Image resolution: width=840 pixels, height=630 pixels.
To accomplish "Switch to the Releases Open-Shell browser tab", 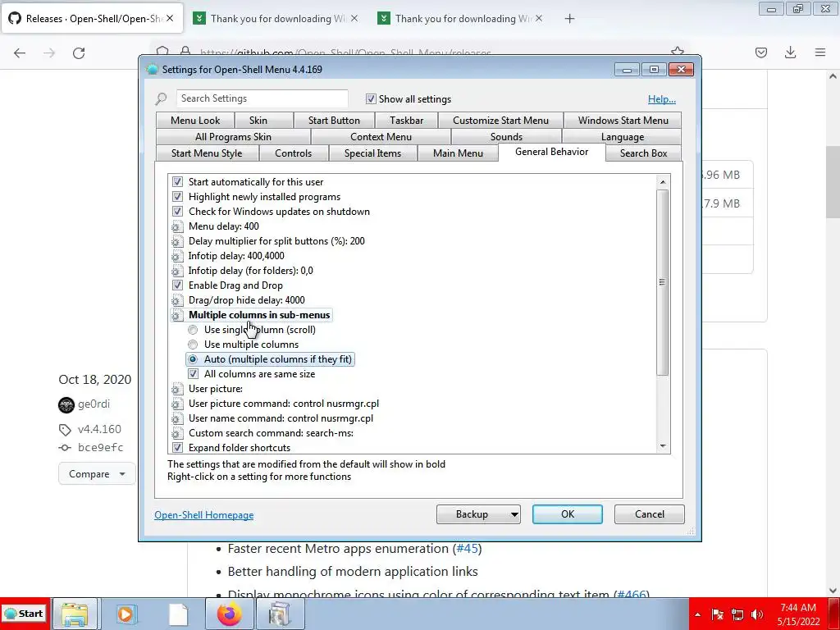I will tap(92, 19).
